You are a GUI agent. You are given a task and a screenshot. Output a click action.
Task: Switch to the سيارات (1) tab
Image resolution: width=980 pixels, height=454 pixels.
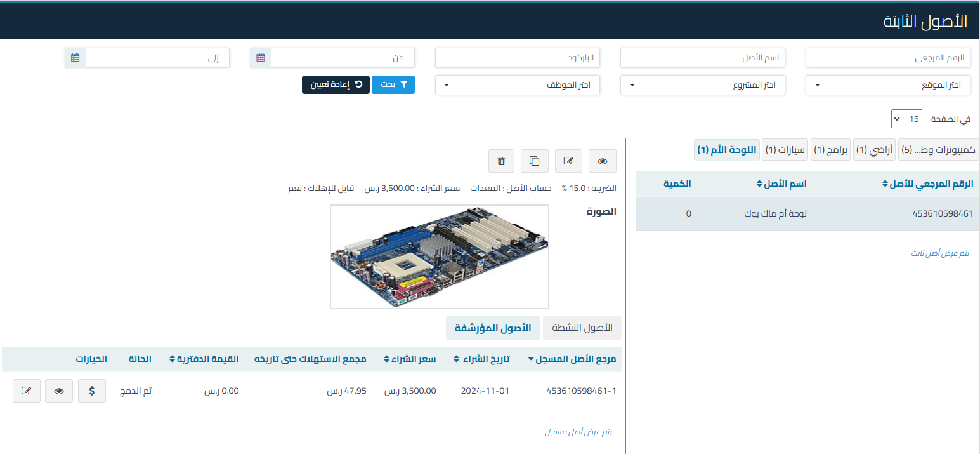(x=785, y=150)
